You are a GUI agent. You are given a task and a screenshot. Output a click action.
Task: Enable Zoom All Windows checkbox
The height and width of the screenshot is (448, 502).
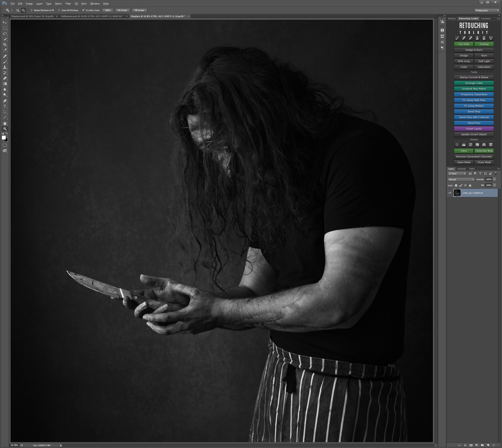[x=59, y=10]
